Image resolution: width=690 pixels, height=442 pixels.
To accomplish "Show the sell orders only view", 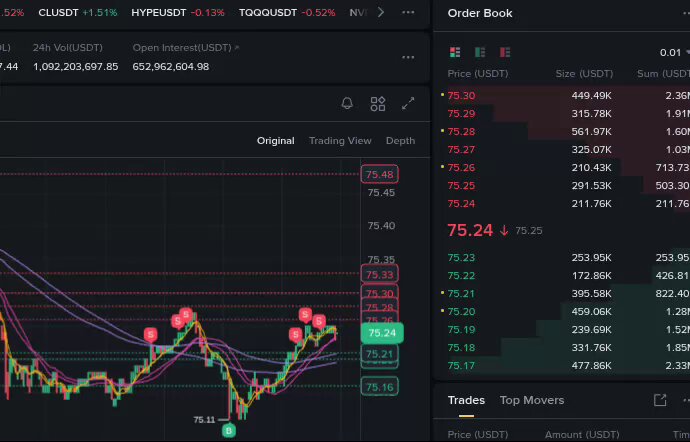I will [x=505, y=52].
